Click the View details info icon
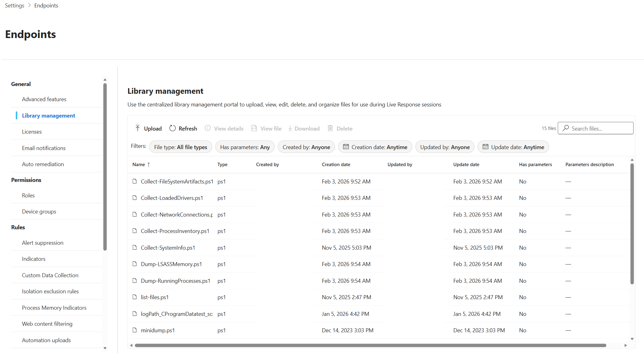This screenshot has width=644, height=353. pyautogui.click(x=208, y=128)
